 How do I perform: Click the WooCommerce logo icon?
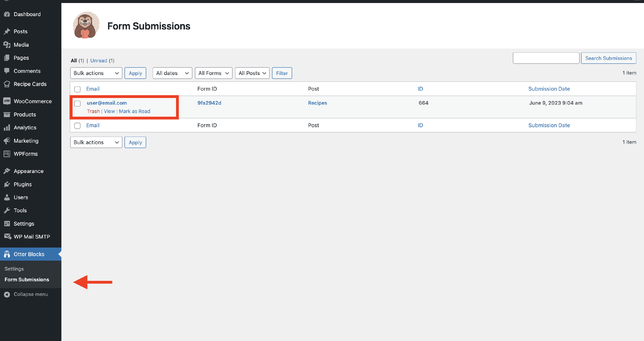[7, 101]
